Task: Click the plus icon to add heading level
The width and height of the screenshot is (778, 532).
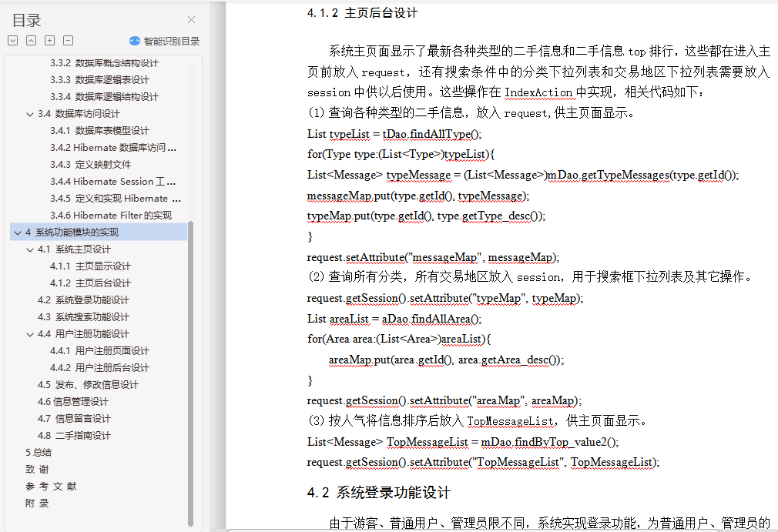Action: tap(49, 41)
